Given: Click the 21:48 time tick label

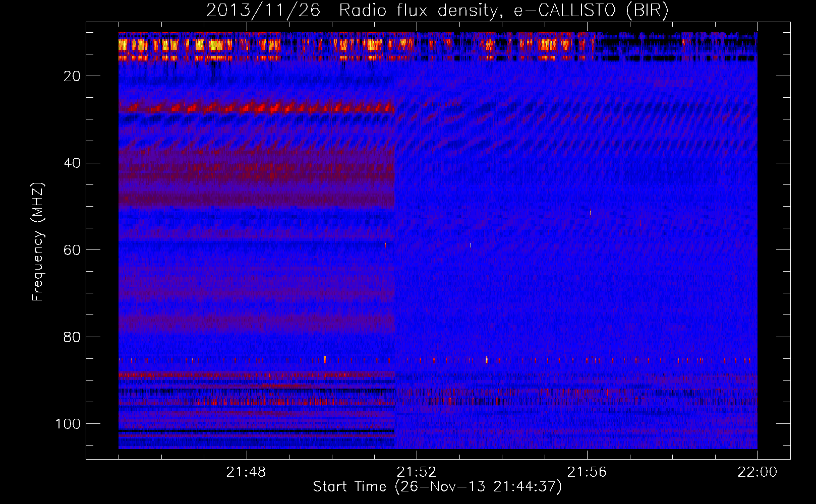Looking at the screenshot, I should pos(246,472).
